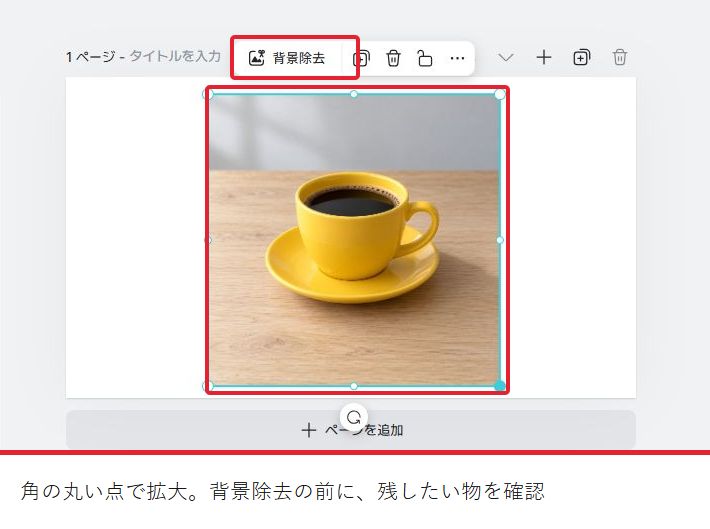Select the yellow coffee cup image
710x529 pixels.
[x=355, y=240]
